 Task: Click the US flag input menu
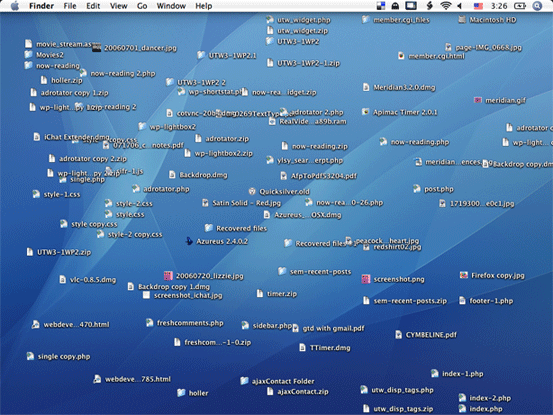(478, 6)
